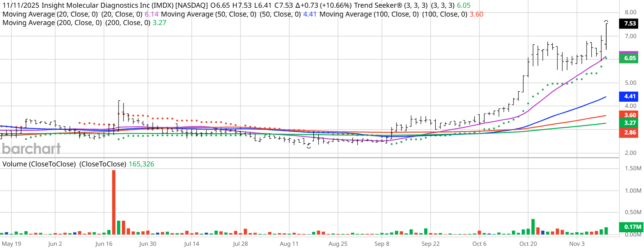
Task: Click the Jul 14 date axis label
Action: click(192, 244)
